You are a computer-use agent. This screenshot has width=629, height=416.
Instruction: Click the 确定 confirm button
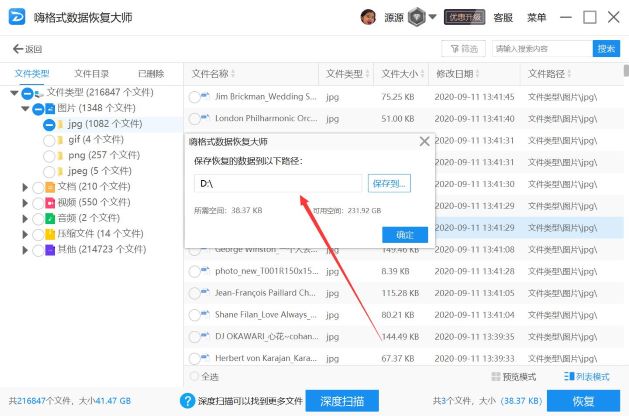[x=405, y=235]
